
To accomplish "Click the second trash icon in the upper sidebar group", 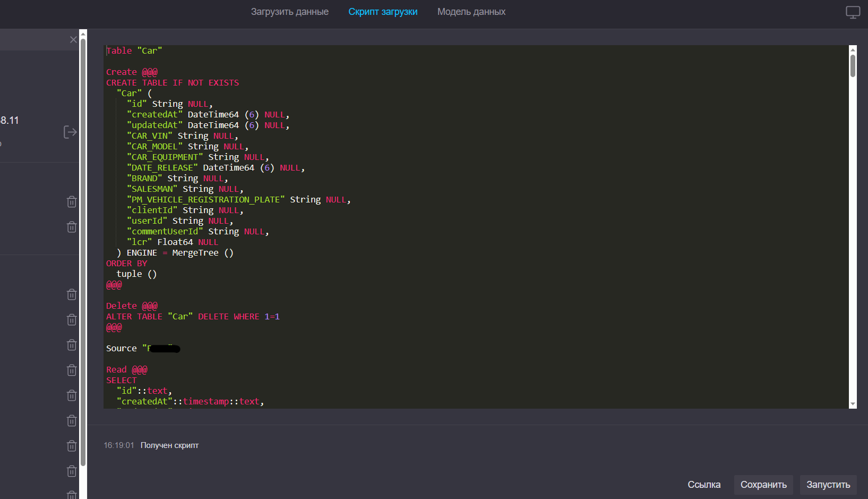I will tap(72, 227).
